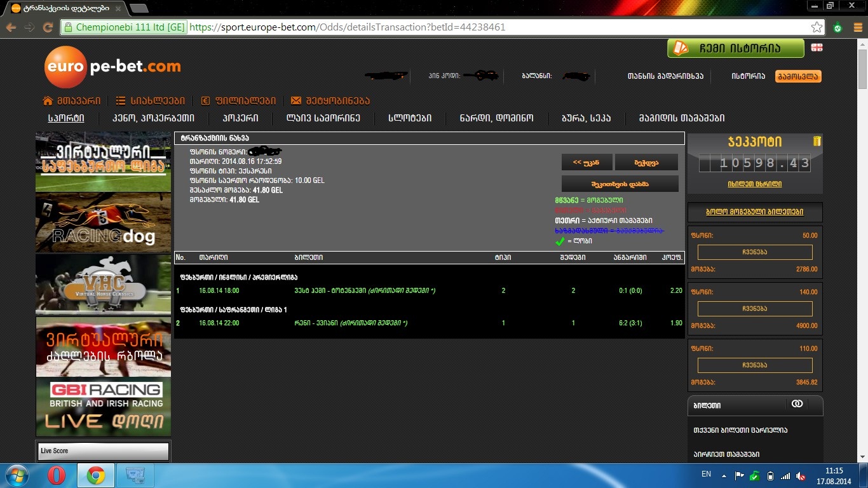
Task: Click the ვესტ ჰემი - ტოტენჰემი bet row
Action: point(430,290)
